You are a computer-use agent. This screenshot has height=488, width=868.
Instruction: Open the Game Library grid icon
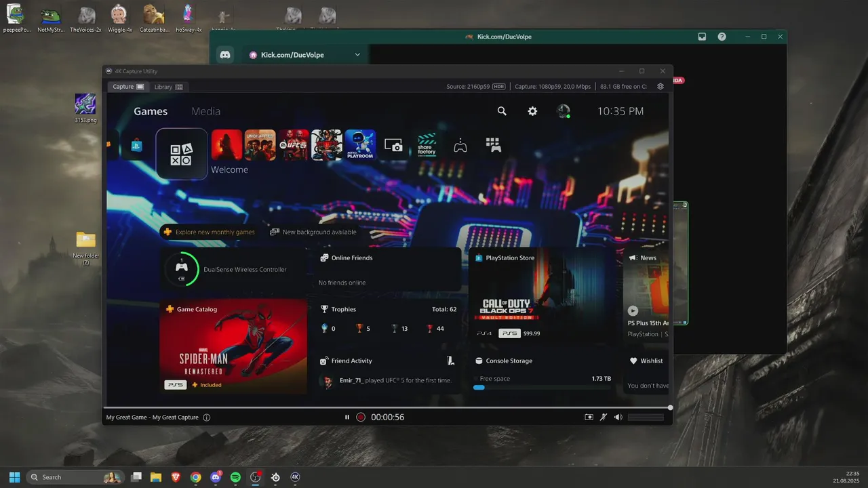click(493, 145)
